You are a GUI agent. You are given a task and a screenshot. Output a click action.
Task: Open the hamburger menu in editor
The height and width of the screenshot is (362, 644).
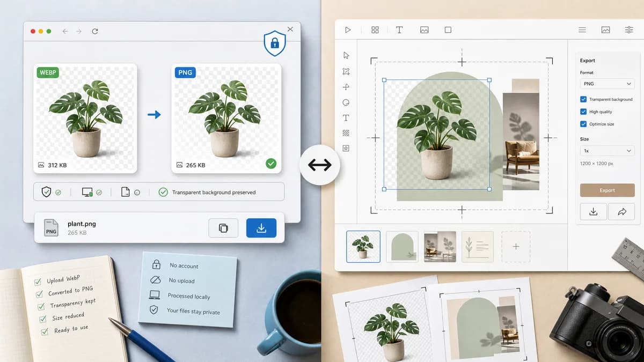point(582,30)
